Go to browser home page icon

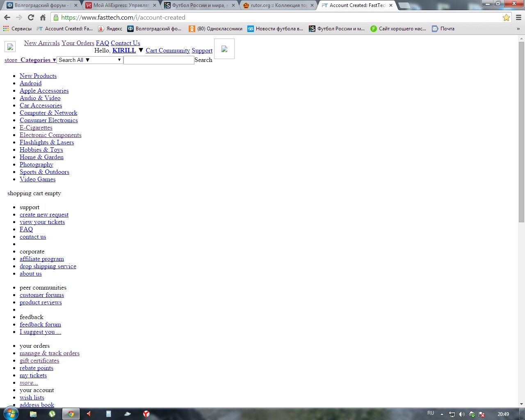(43, 17)
